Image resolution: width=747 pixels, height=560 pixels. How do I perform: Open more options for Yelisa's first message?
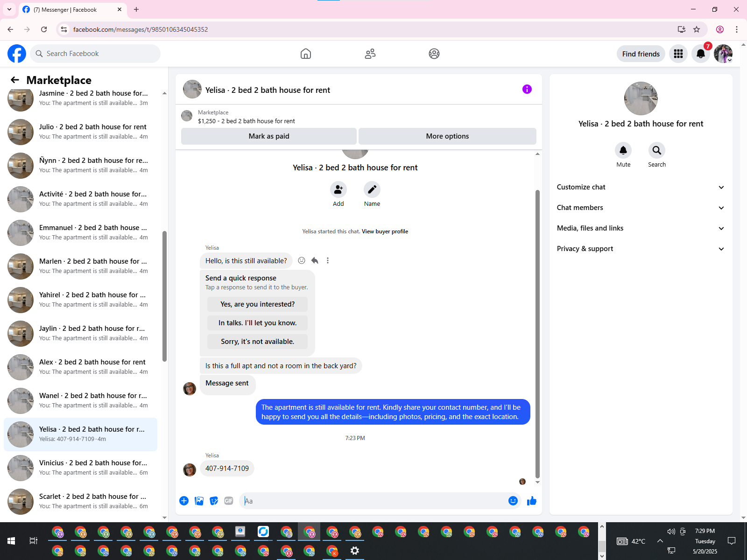328,260
